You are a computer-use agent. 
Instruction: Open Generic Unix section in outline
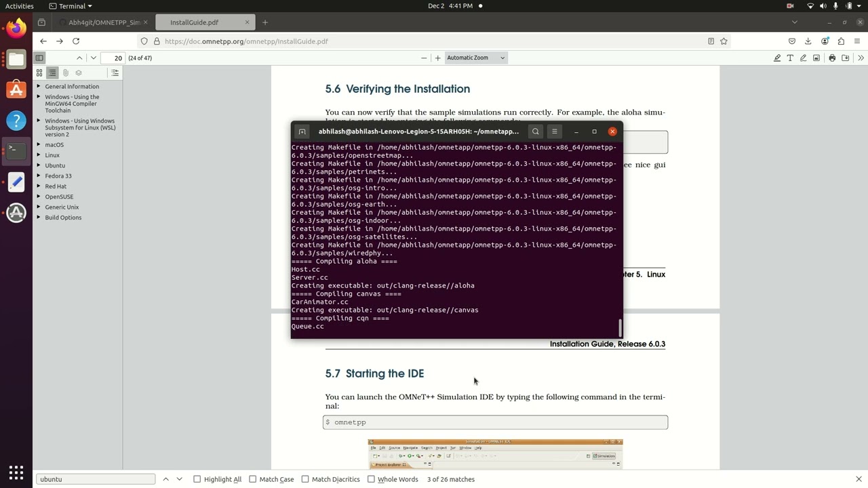tap(62, 207)
